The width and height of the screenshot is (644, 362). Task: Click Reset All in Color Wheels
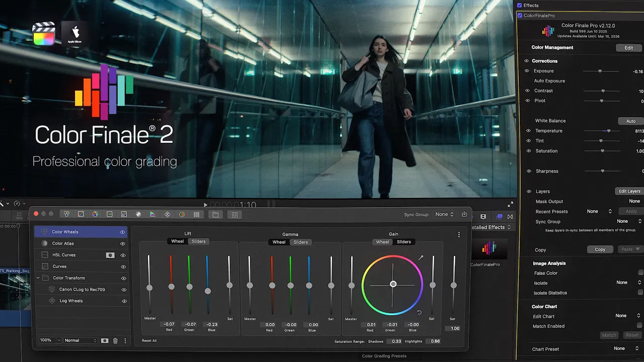pyautogui.click(x=149, y=341)
